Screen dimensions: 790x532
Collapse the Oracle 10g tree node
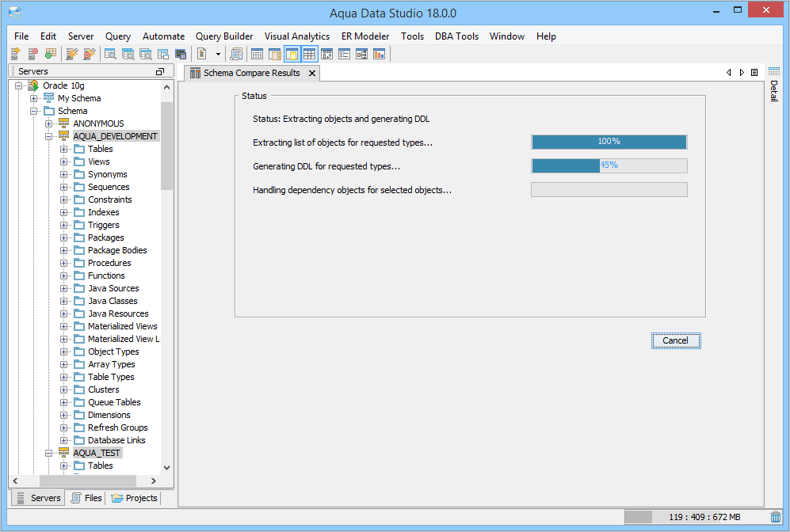coord(19,85)
